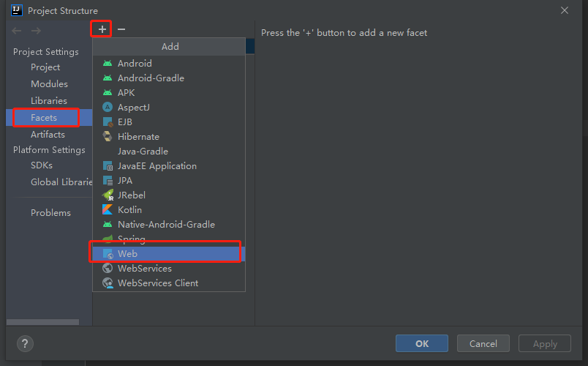Pick Hibernate from the facet list

tap(169, 137)
